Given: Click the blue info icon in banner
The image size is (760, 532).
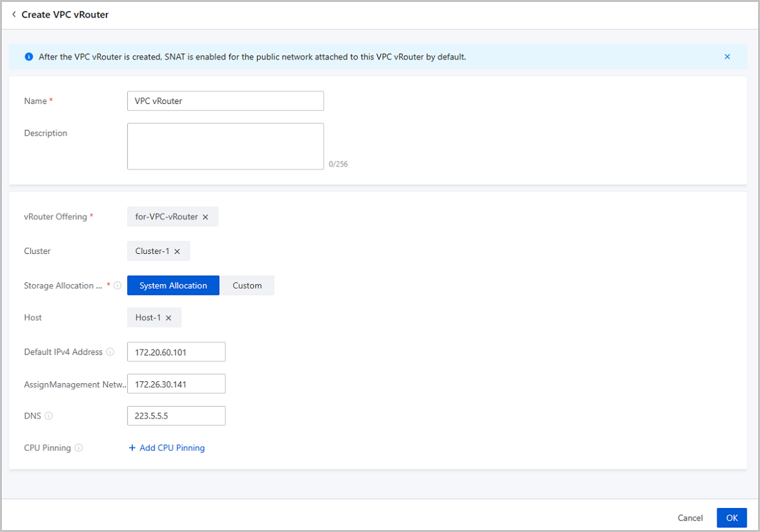Looking at the screenshot, I should point(28,57).
